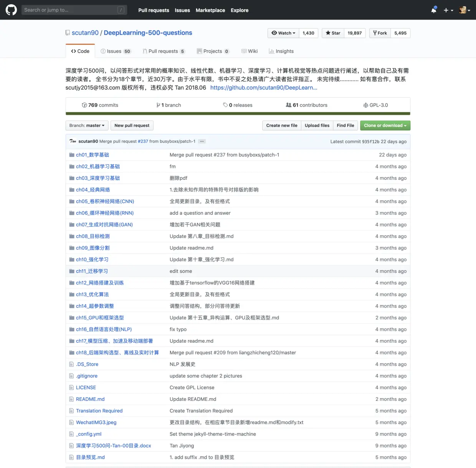Open pull request #237 link

pyautogui.click(x=143, y=141)
